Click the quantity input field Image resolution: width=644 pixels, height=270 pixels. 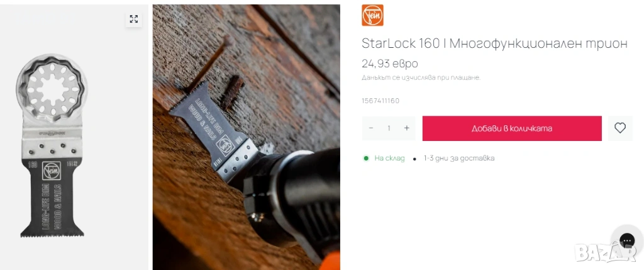(x=389, y=128)
